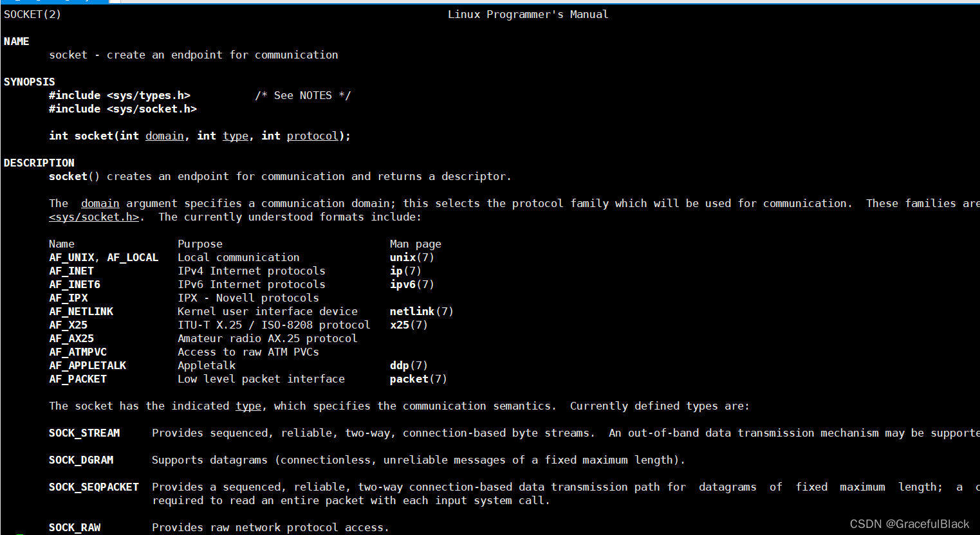The image size is (980, 535).
Task: Click the SOCK_SEQPACKET type name
Action: (x=94, y=487)
